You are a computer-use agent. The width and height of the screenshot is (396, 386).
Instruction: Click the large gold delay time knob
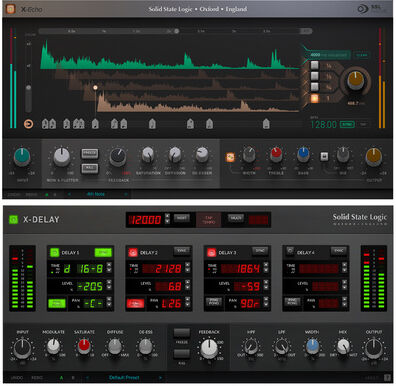tap(356, 81)
